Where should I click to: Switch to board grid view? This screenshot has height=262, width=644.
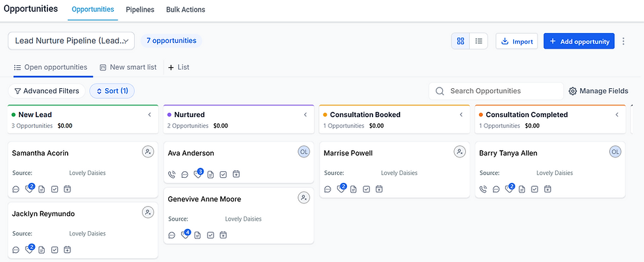point(461,41)
